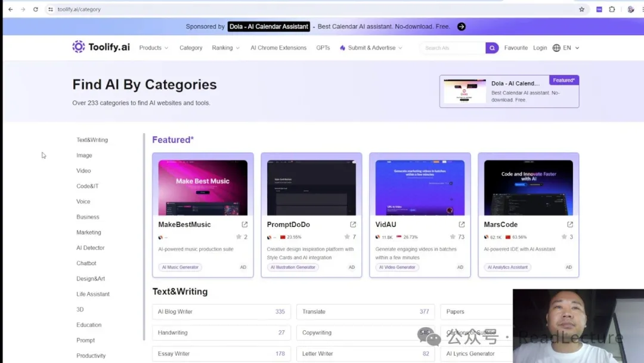This screenshot has width=644, height=363.
Task: Bookmark this page with browser star
Action: [x=581, y=10]
